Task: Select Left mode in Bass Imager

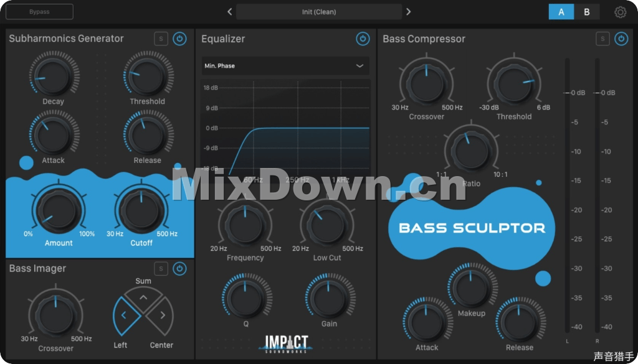Action: [x=125, y=315]
